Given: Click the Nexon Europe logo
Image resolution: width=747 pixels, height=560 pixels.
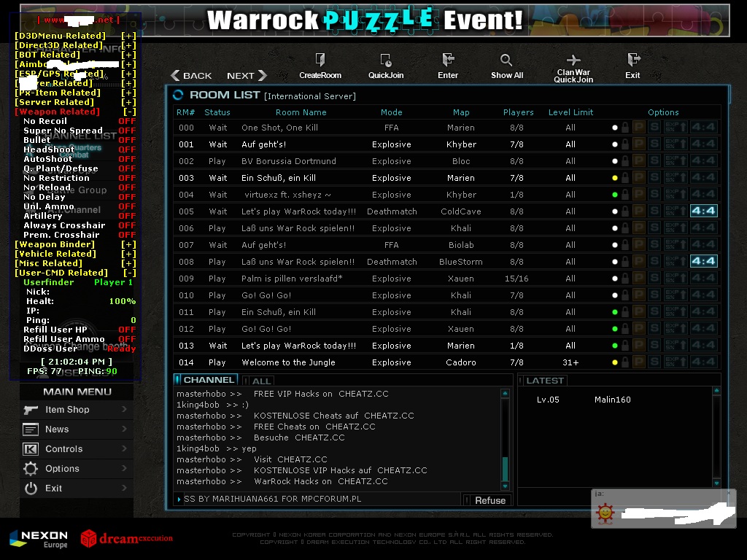Looking at the screenshot, I should click(x=39, y=540).
